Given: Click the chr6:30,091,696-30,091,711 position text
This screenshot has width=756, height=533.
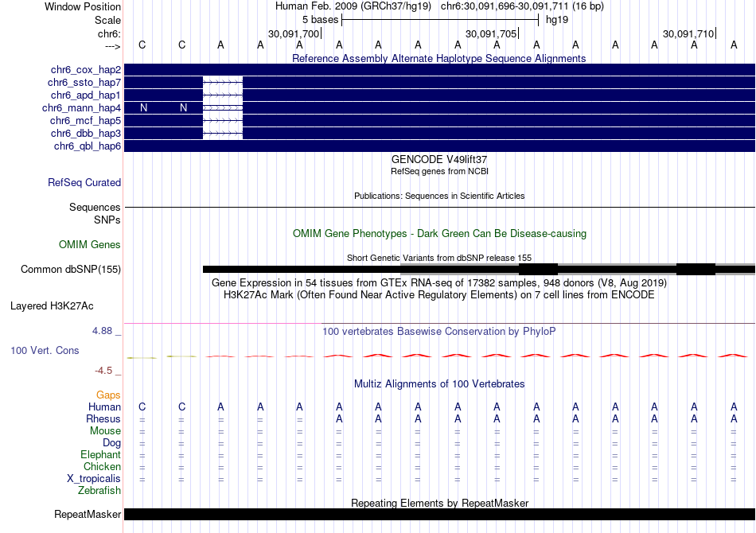Looking at the screenshot, I should (522, 6).
